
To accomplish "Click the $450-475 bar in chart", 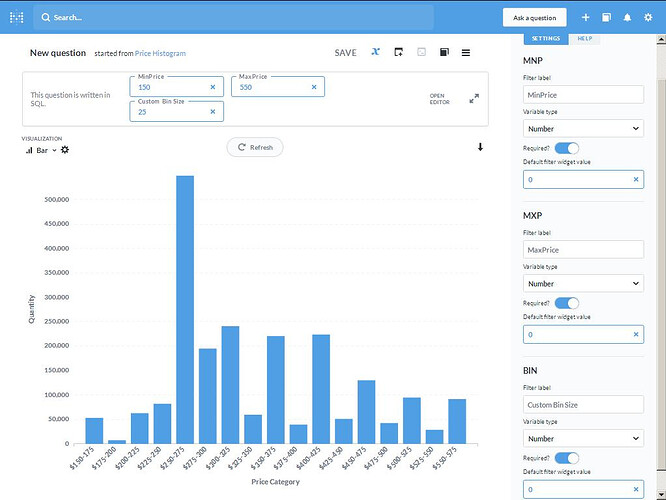I will [366, 412].
